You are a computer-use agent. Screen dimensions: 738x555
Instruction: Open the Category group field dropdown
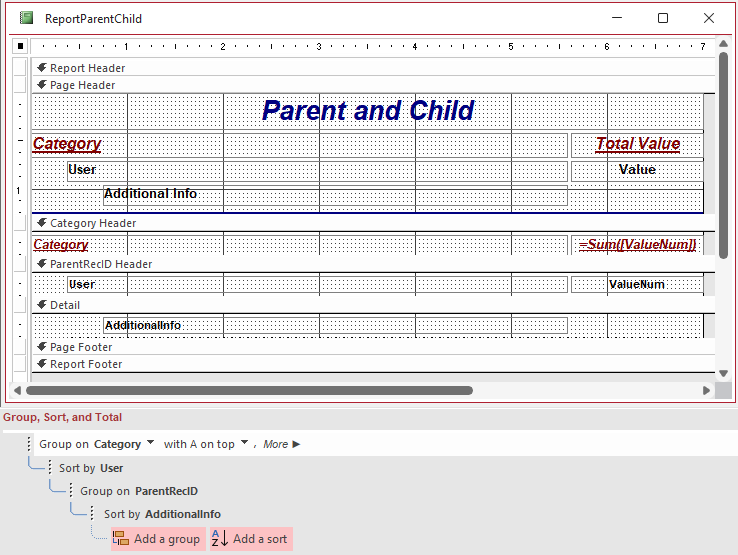(151, 443)
